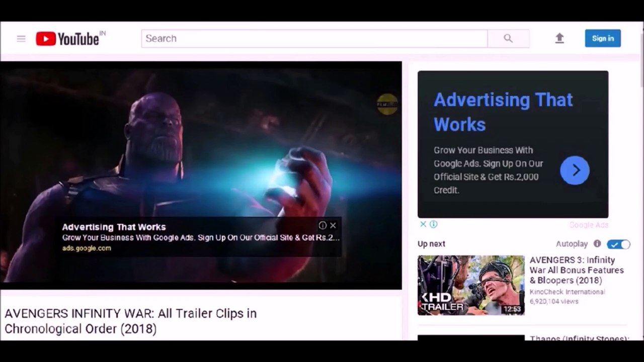Go to YouTube home via logo
Viewport: 644px width, 362px height.
(x=67, y=39)
